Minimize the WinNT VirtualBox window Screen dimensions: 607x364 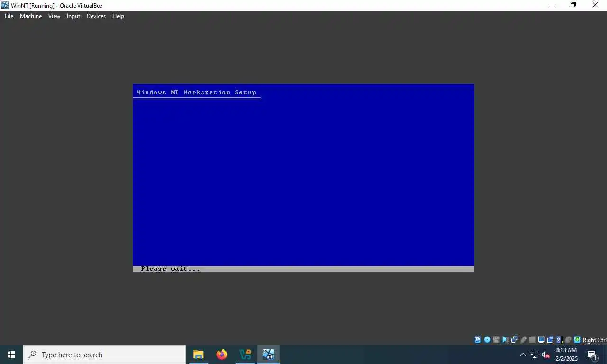[x=552, y=5]
